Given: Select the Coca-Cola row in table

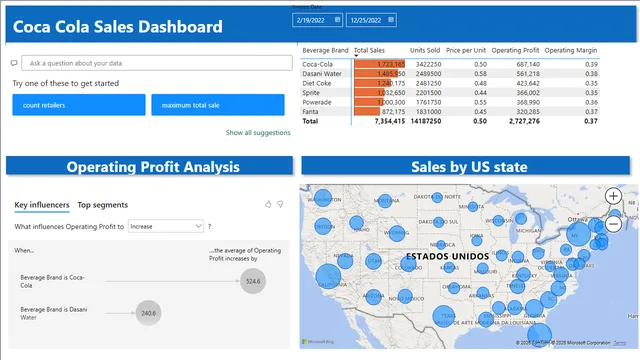Looking at the screenshot, I should pos(450,64).
